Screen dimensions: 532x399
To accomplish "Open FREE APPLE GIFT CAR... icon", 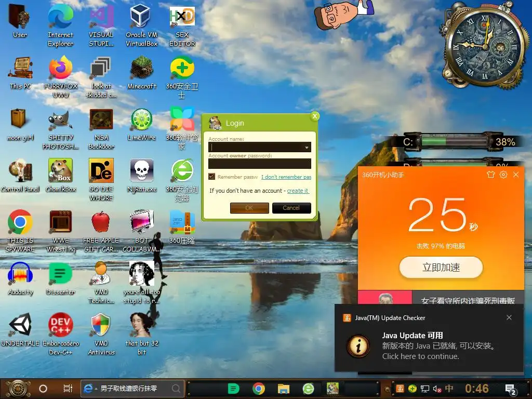I will (x=101, y=231).
